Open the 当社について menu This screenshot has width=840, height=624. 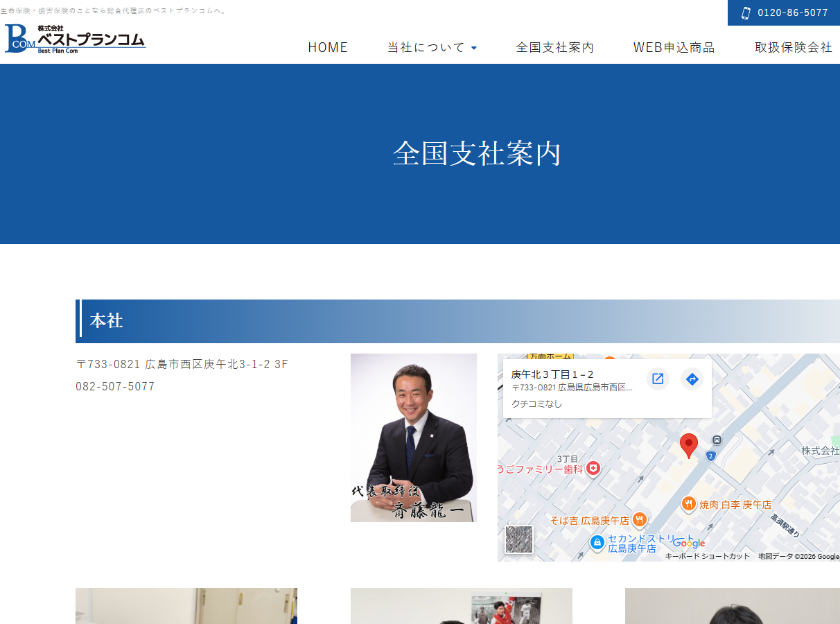[426, 47]
